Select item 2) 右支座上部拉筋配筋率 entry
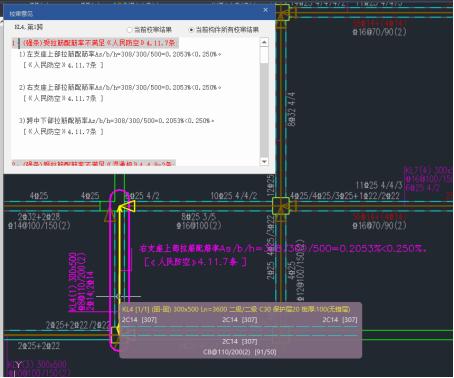The height and width of the screenshot is (378, 454). (120, 87)
